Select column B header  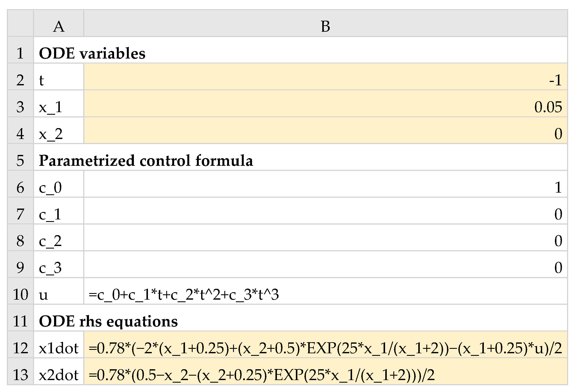[x=325, y=26]
